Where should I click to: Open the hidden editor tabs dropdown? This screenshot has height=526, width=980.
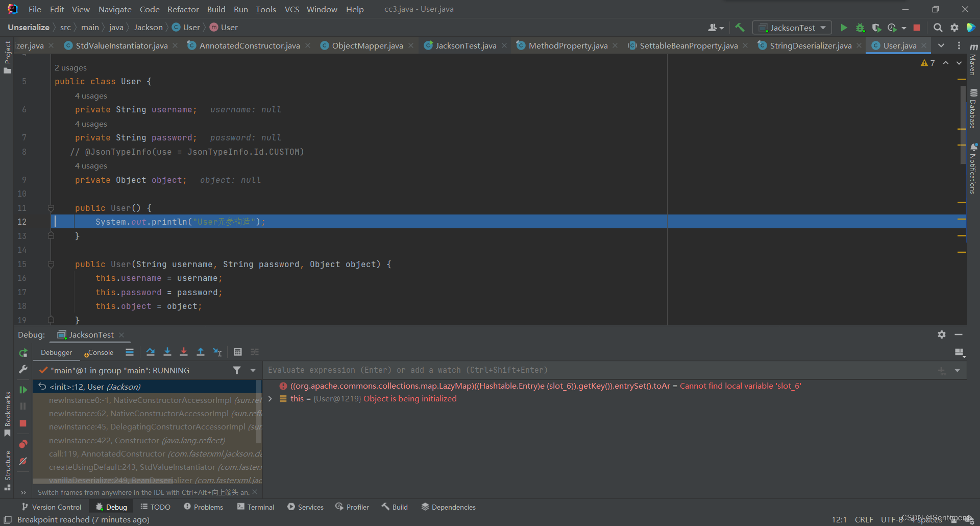(942, 45)
